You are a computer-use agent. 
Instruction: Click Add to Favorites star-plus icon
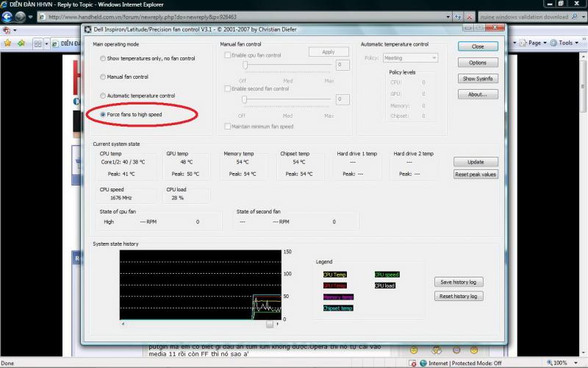pos(21,43)
